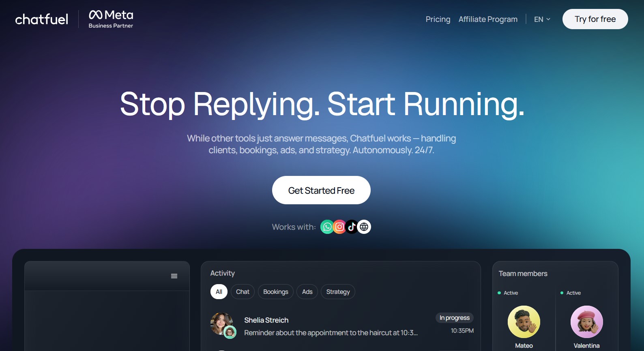
Task: Click Active status above Valentina
Action: pos(571,293)
